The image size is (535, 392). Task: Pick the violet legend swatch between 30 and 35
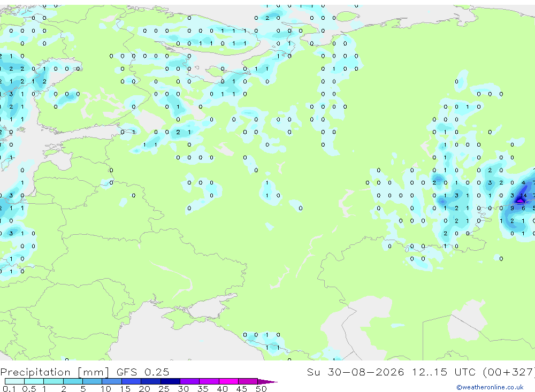[189, 381]
